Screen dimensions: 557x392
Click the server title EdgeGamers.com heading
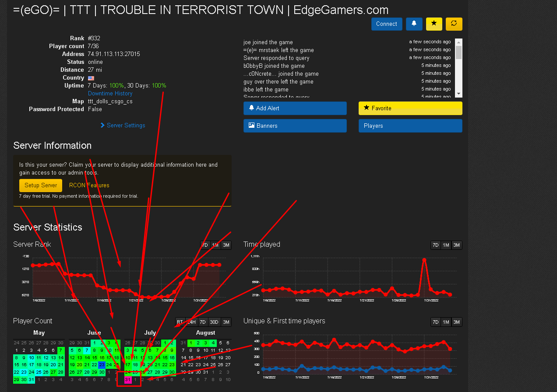(x=201, y=10)
